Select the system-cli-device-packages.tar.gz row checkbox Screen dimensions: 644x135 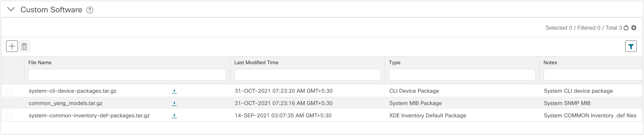[9, 91]
